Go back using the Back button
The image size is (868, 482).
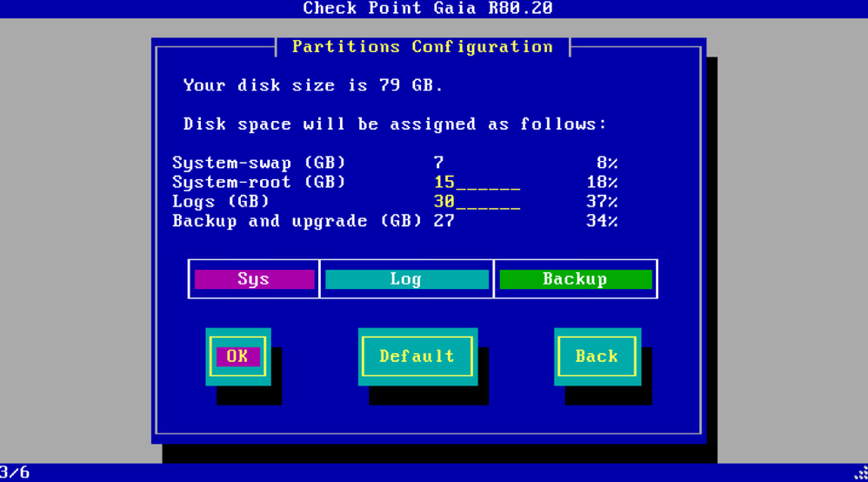(x=598, y=356)
